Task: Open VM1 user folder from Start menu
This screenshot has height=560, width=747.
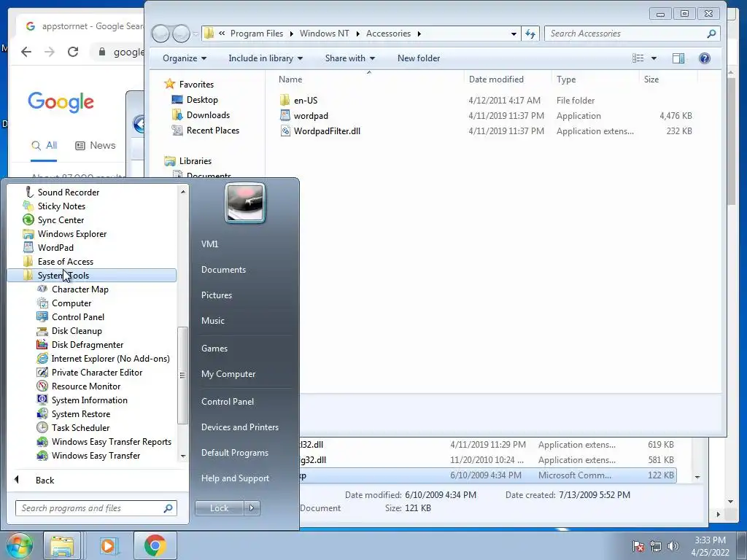Action: (209, 244)
